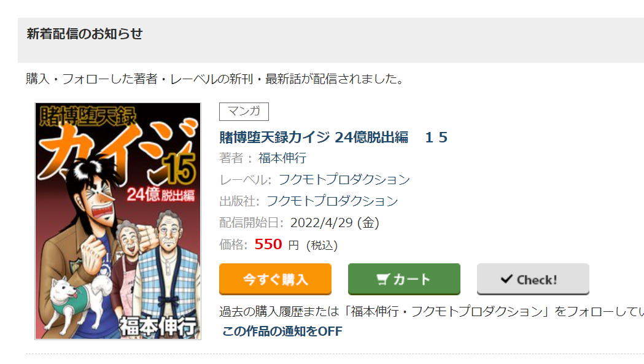Open the Kaiji volume 15 cover image
644x364 pixels.
pos(118,221)
